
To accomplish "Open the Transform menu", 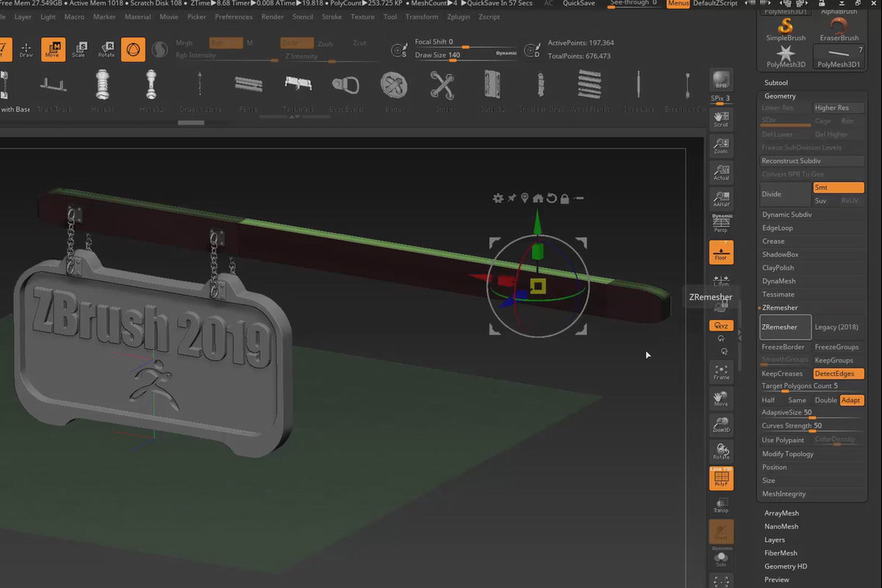I will (422, 17).
